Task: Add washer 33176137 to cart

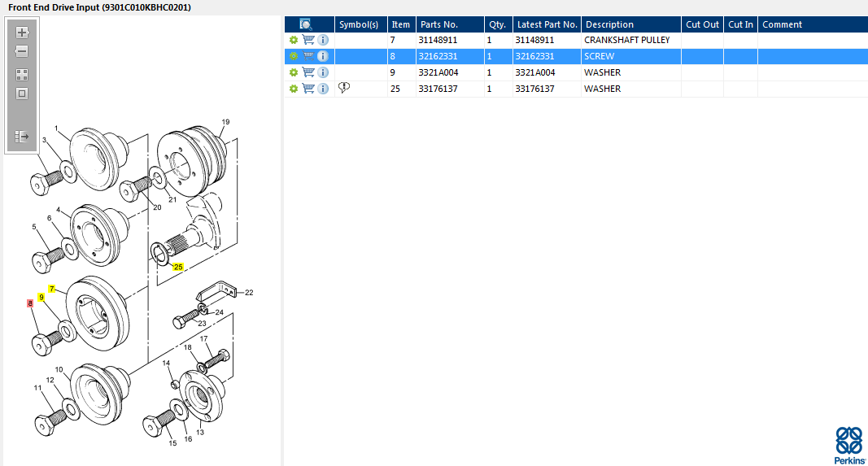Action: 308,89
